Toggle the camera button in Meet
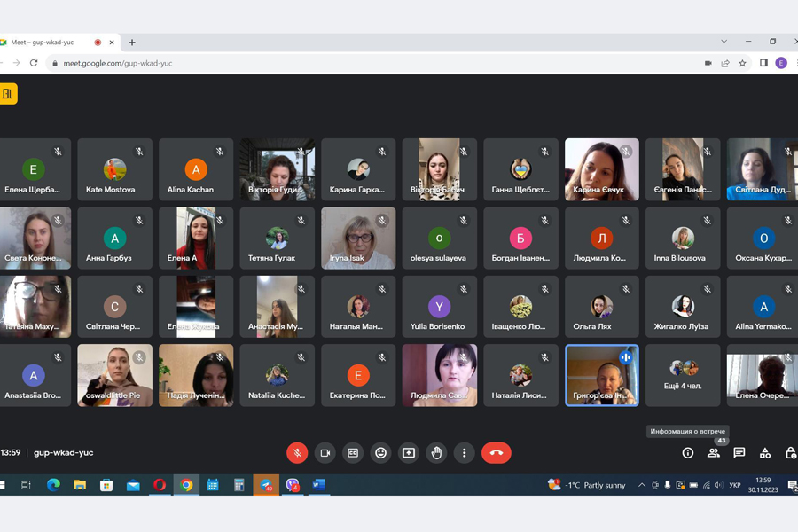 pyautogui.click(x=325, y=452)
